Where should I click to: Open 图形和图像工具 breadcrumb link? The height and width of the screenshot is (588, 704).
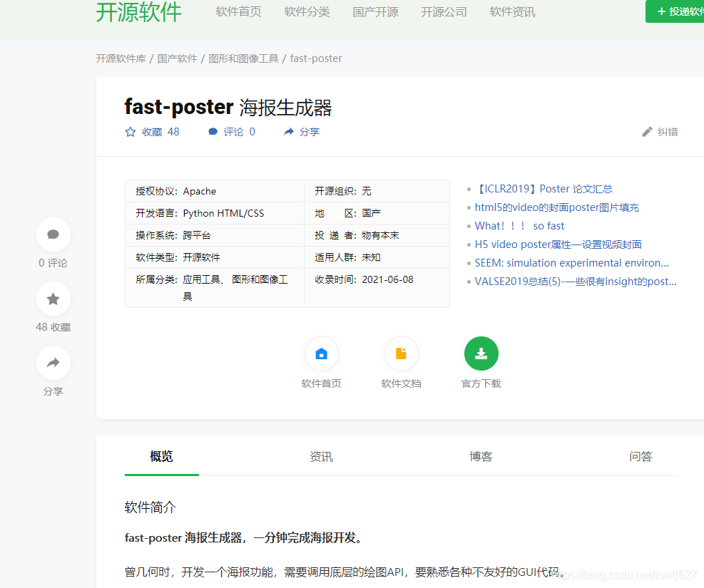[244, 58]
